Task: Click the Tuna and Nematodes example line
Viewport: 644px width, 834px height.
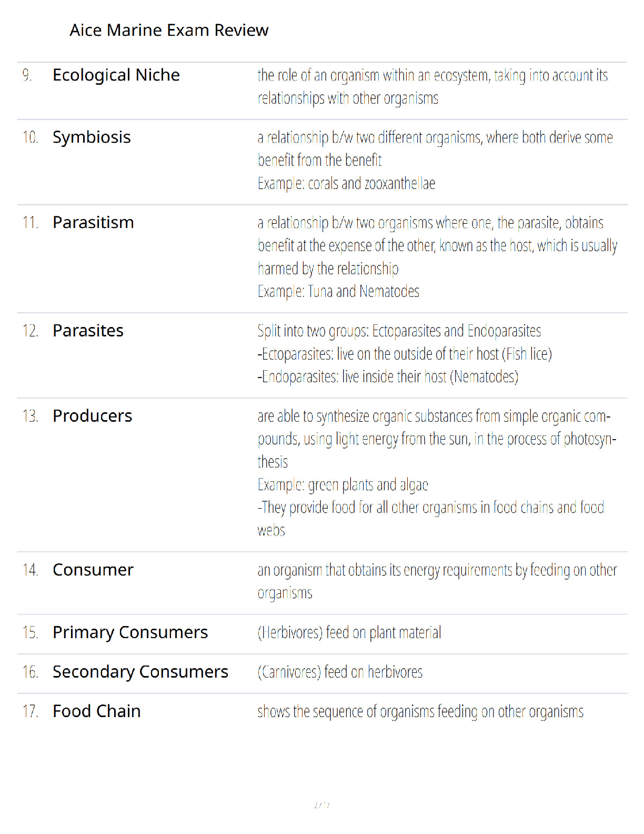Action: tap(338, 291)
